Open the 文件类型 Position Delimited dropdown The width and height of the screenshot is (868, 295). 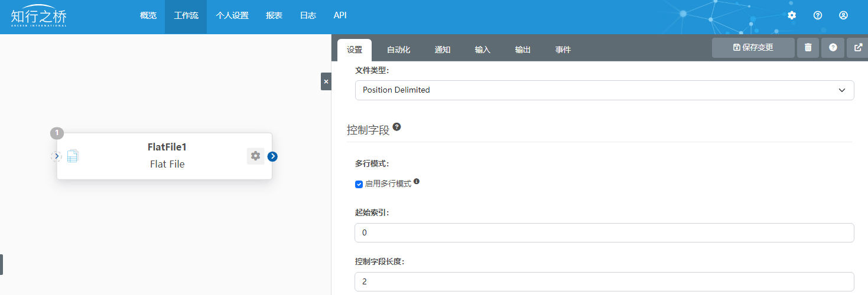[x=604, y=90]
